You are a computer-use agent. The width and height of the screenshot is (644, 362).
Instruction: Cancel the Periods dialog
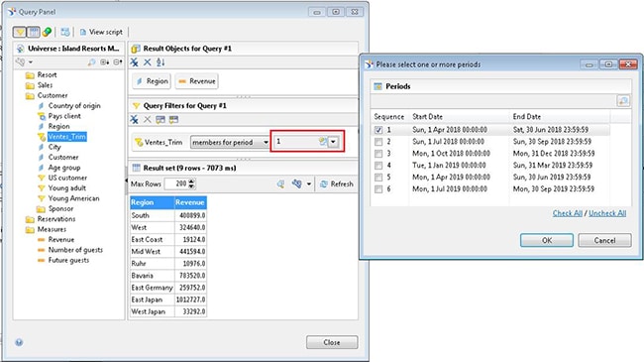[x=604, y=240]
